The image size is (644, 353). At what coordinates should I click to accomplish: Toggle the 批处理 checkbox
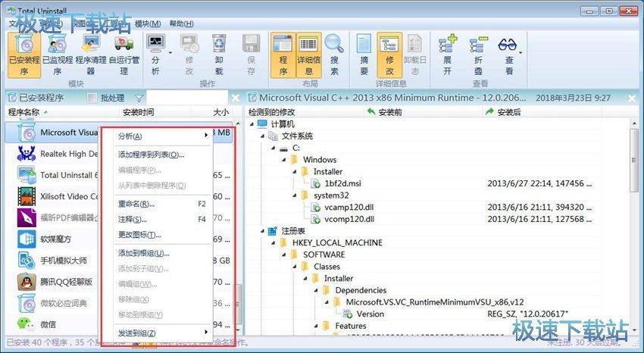coord(92,98)
